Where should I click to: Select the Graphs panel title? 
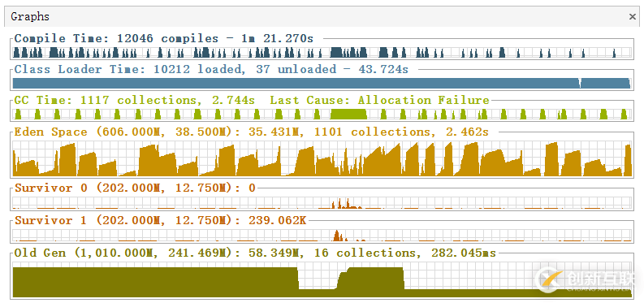(x=30, y=17)
